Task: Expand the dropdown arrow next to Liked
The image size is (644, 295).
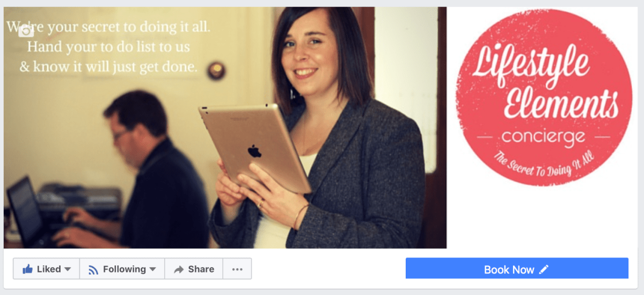Action: click(68, 269)
